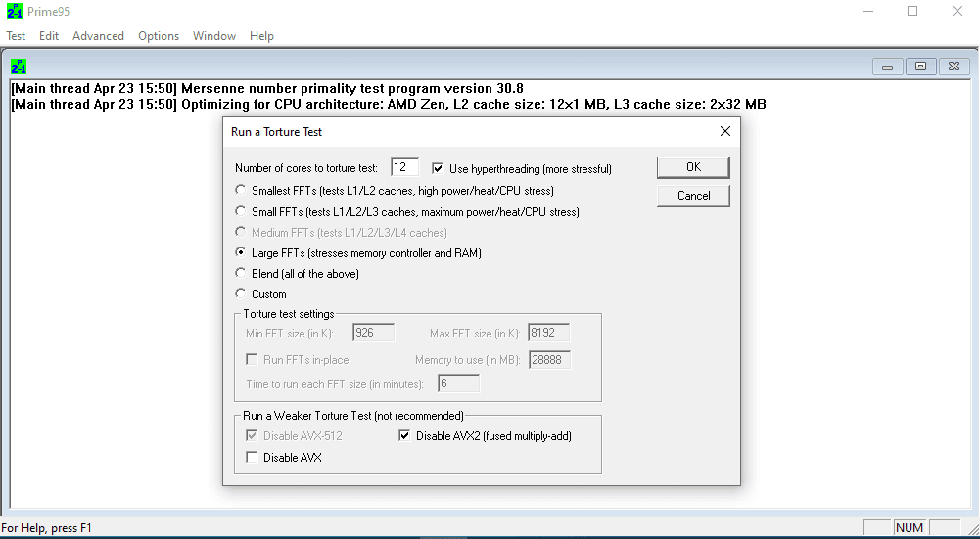
Task: Click the Memory to use field
Action: click(x=550, y=360)
